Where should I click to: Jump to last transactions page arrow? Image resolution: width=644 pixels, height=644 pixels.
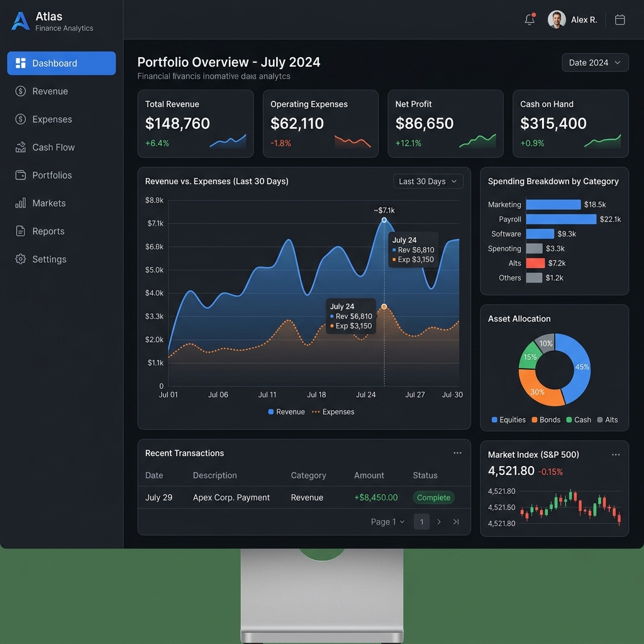coord(456,521)
